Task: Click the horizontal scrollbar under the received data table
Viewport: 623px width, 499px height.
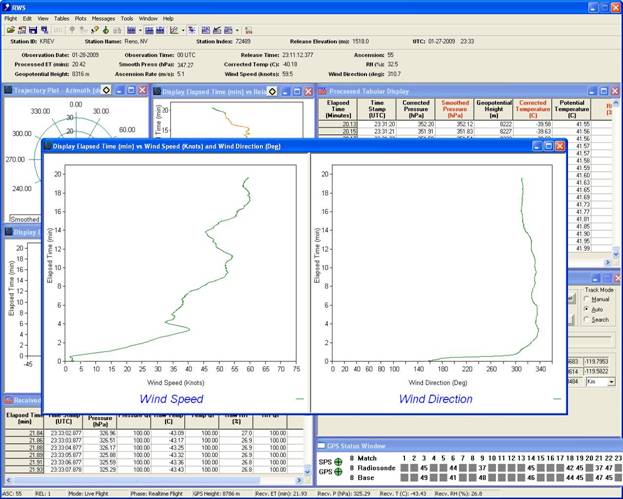Action: click(154, 480)
